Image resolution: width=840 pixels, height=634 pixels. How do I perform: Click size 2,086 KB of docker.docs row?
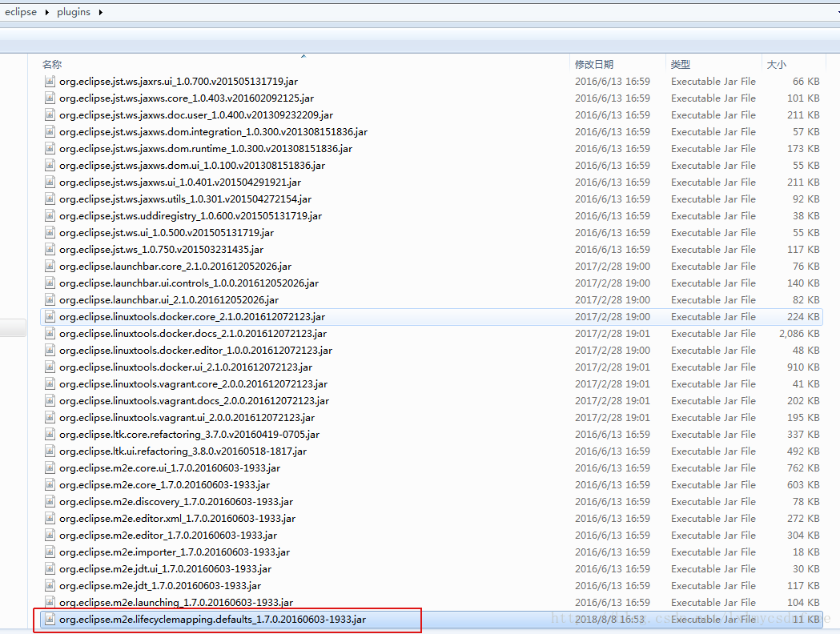tap(799, 334)
